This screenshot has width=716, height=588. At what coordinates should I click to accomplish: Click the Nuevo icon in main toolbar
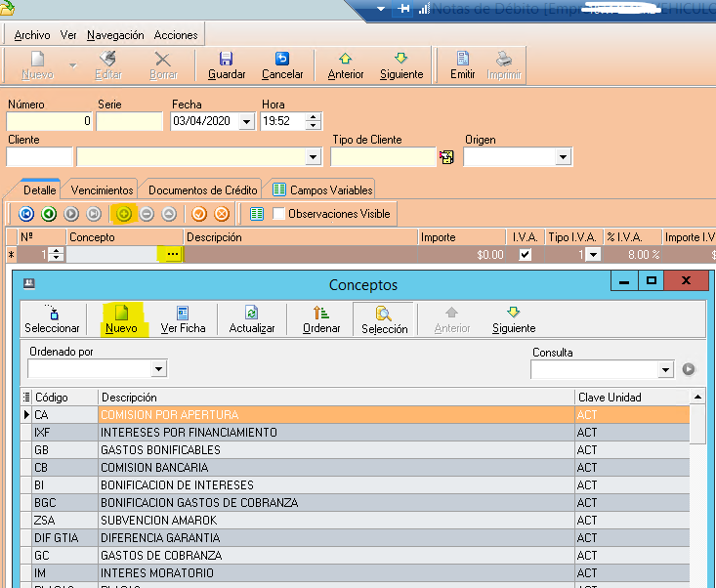(37, 59)
